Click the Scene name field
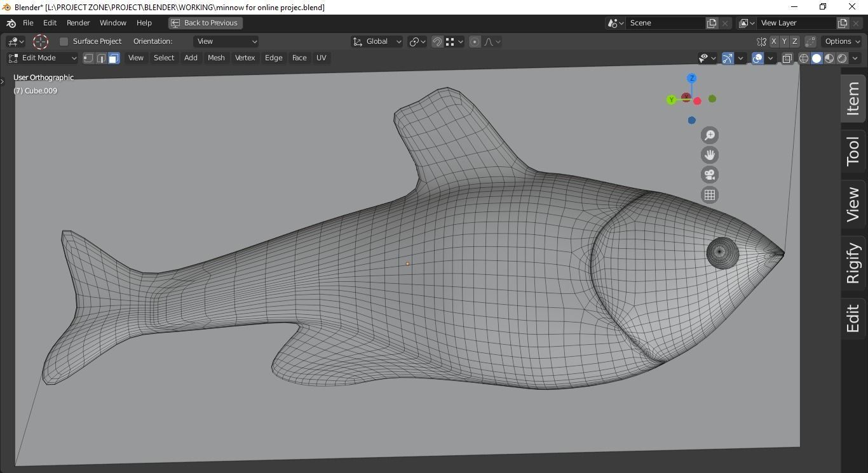The width and height of the screenshot is (868, 473). pyautogui.click(x=666, y=23)
